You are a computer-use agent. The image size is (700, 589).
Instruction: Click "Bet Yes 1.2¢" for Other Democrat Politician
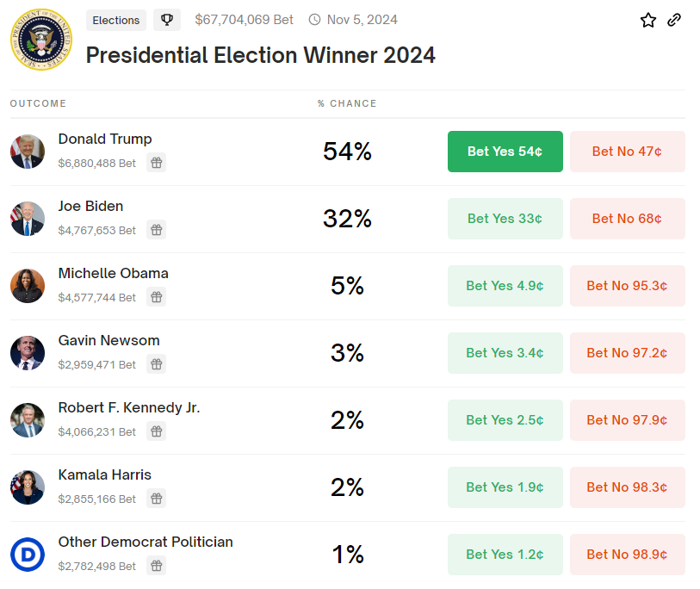click(505, 555)
